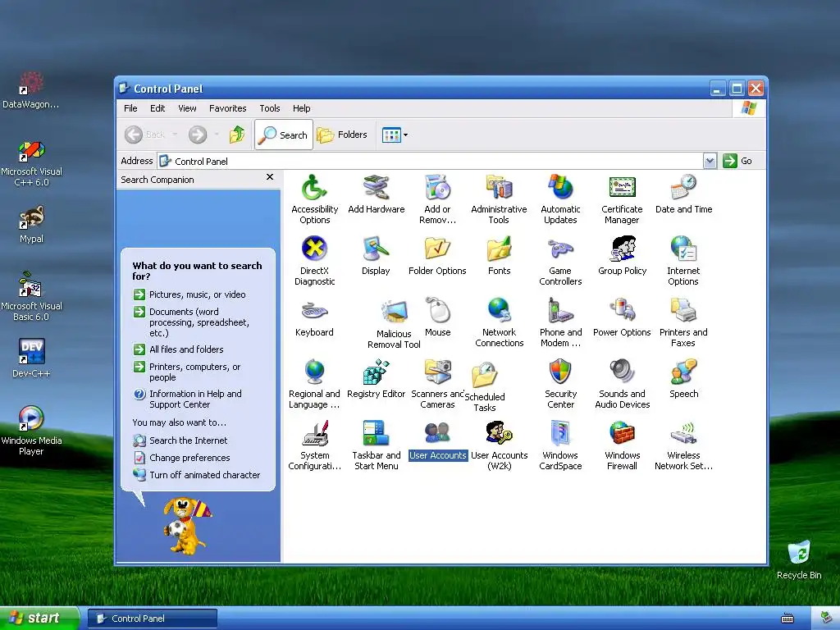Select the Recycle Bin desktop icon
The width and height of the screenshot is (840, 630).
(x=799, y=559)
